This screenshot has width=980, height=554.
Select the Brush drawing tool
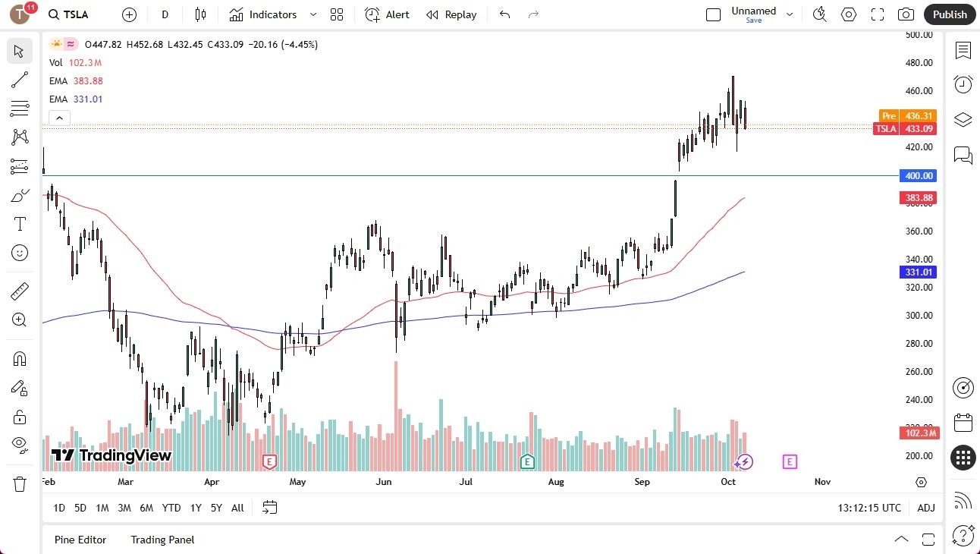pos(20,194)
